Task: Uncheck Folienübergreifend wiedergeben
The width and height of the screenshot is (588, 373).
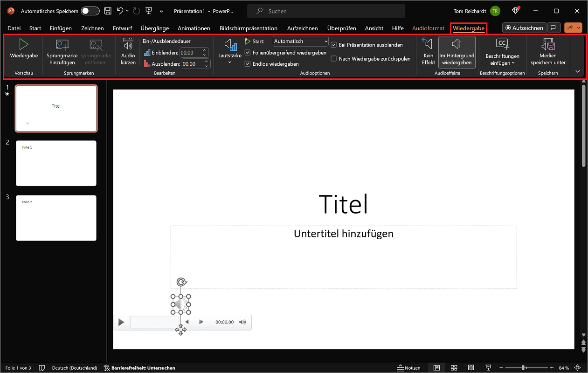Action: pyautogui.click(x=248, y=53)
